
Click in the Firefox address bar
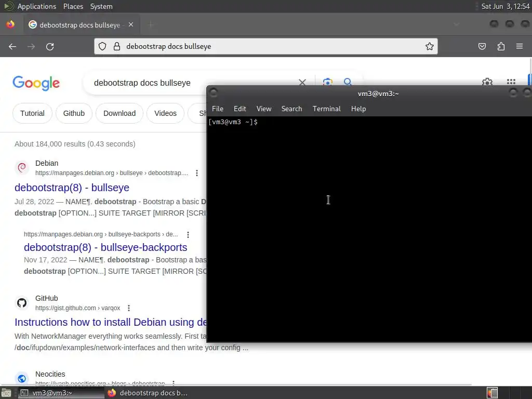click(x=266, y=46)
